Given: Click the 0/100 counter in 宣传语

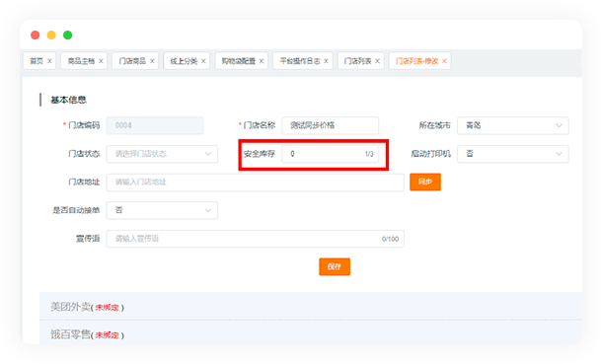Looking at the screenshot, I should (x=390, y=239).
